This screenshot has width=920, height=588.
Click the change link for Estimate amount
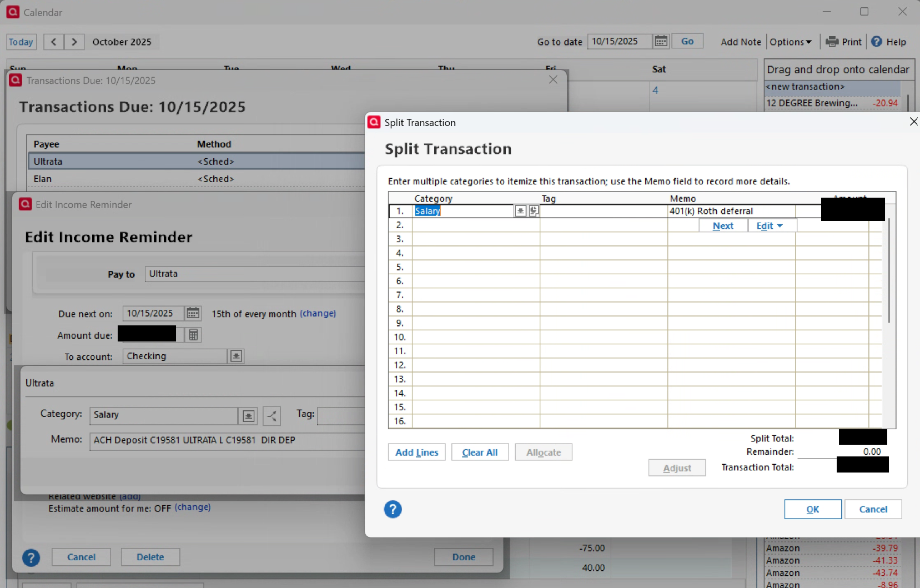tap(193, 507)
